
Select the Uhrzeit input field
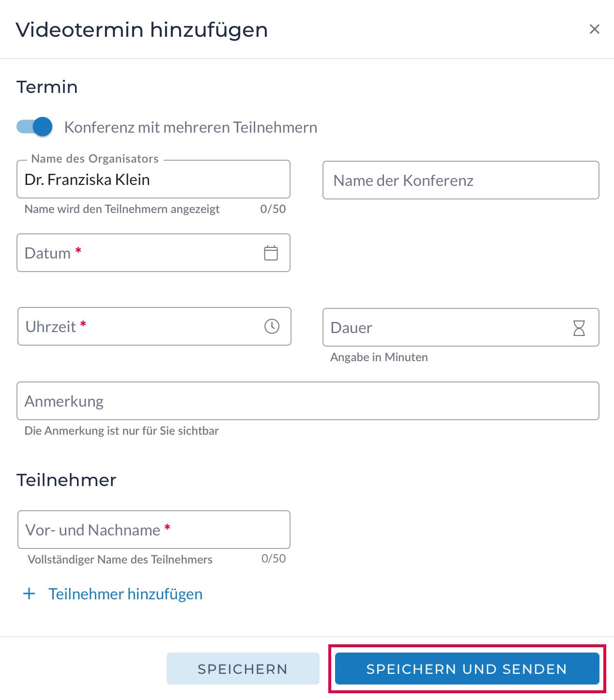point(140,326)
